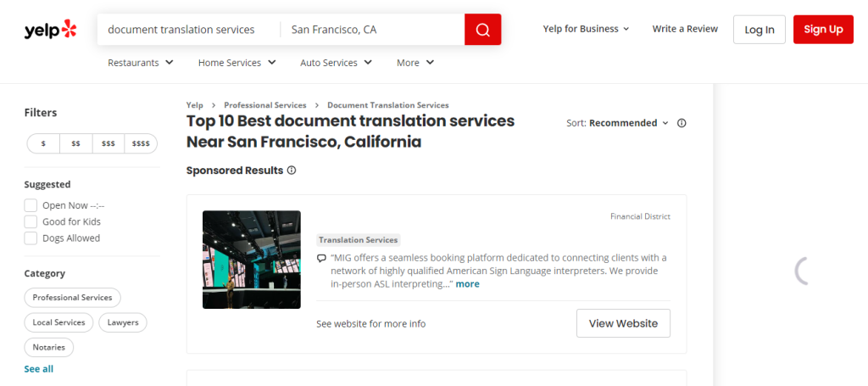
Task: Click the red search magnifier button
Action: click(482, 30)
